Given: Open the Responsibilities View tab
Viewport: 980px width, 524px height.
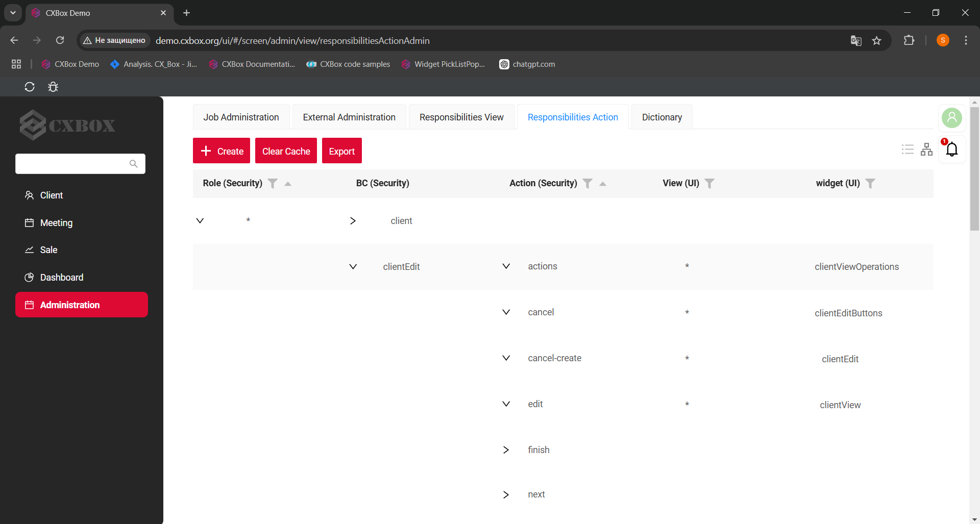Looking at the screenshot, I should pyautogui.click(x=461, y=117).
